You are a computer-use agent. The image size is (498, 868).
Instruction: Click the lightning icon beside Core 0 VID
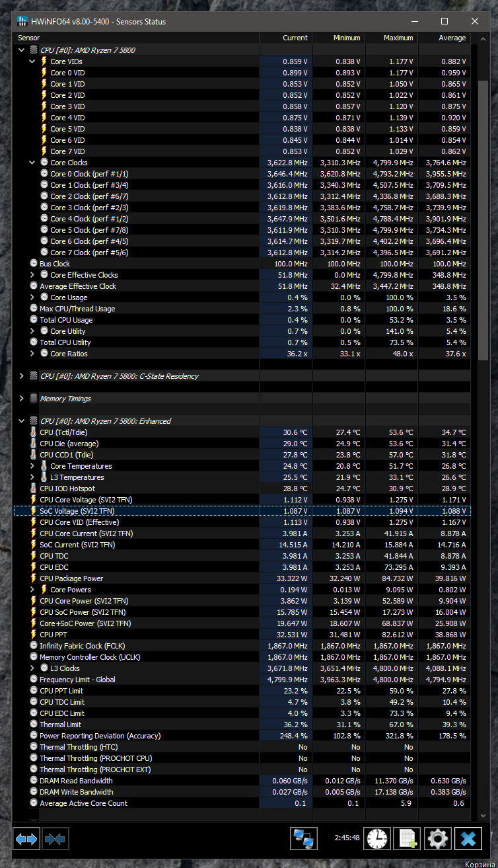44,73
